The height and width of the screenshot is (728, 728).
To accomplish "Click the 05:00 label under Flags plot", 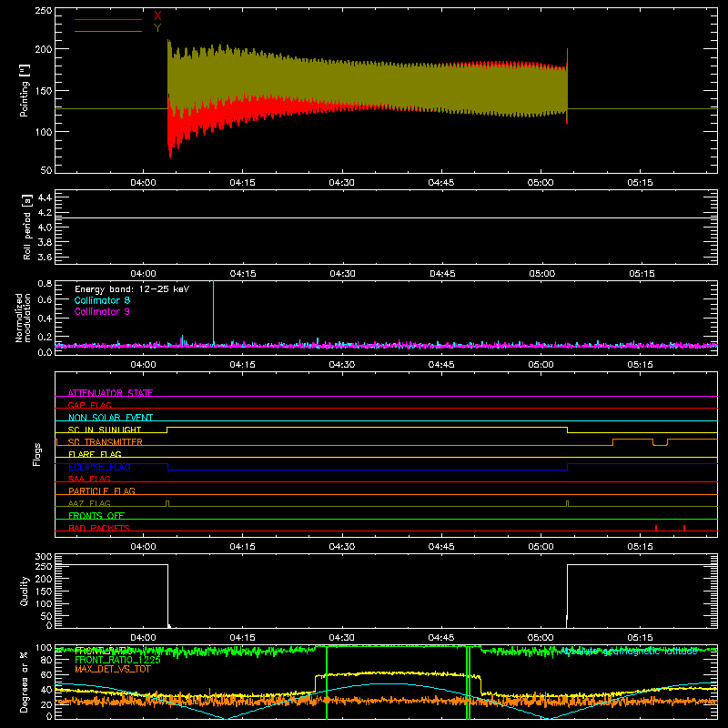I will 541,547.
